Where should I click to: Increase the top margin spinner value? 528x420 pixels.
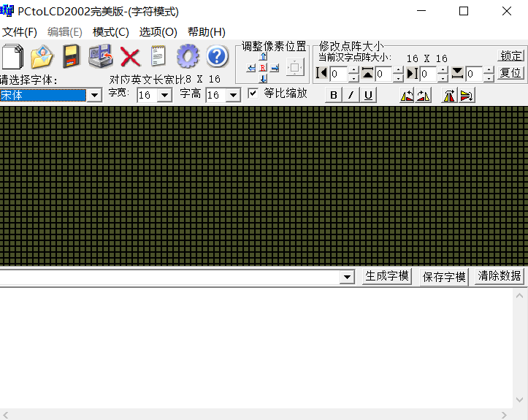(x=398, y=69)
